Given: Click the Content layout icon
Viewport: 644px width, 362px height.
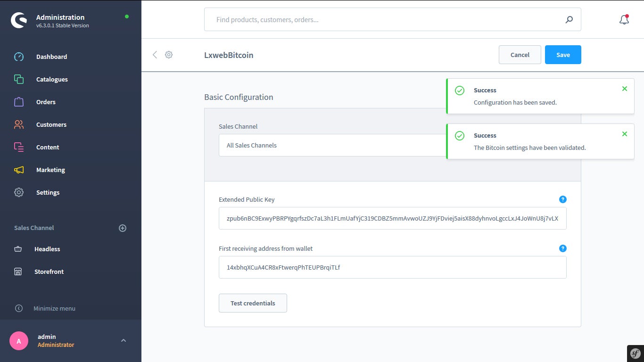Looking at the screenshot, I should 19,147.
